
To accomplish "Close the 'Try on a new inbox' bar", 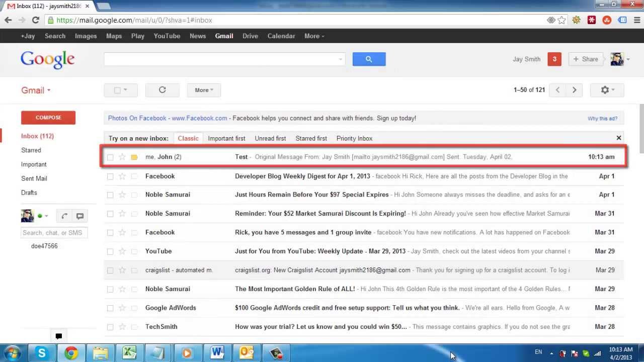I will pos(619,138).
